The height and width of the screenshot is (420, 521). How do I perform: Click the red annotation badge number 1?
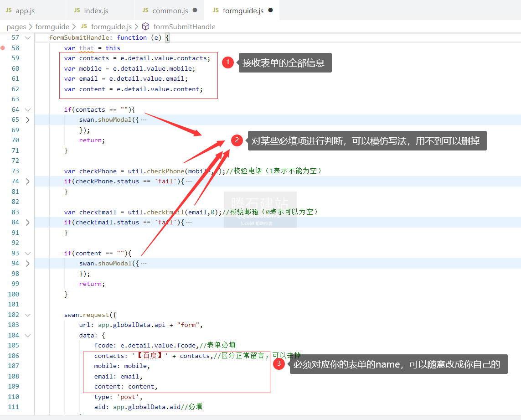coord(228,63)
